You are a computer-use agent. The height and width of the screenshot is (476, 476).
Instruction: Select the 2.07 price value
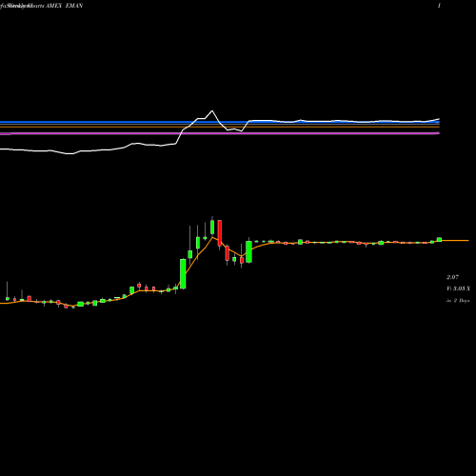coord(452,277)
